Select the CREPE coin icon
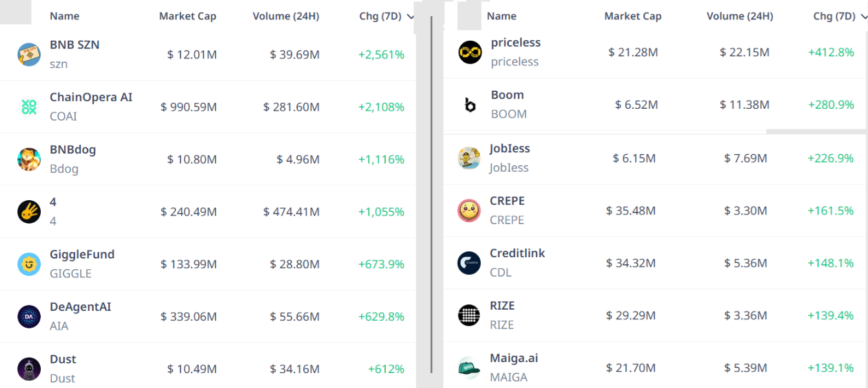The image size is (868, 388). click(x=469, y=211)
